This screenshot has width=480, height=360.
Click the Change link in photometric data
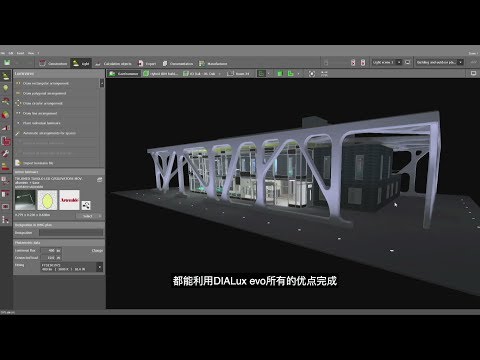(97, 250)
